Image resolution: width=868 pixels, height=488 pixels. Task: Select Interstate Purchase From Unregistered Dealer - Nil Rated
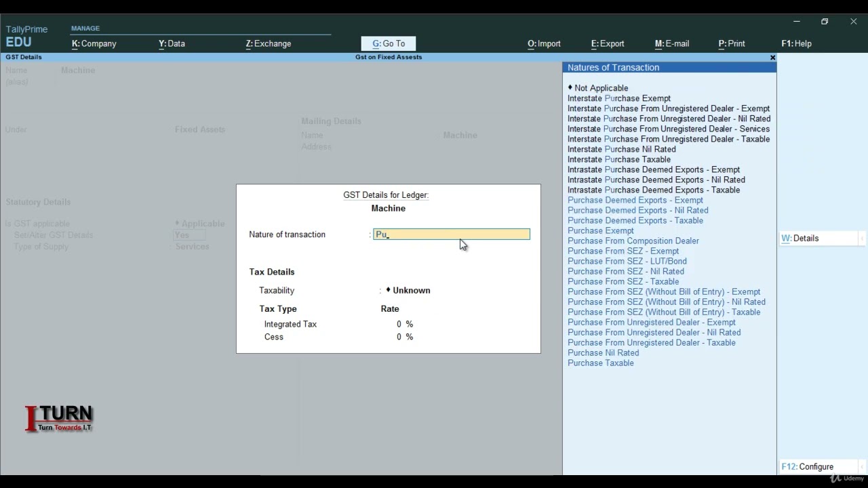tap(669, 119)
